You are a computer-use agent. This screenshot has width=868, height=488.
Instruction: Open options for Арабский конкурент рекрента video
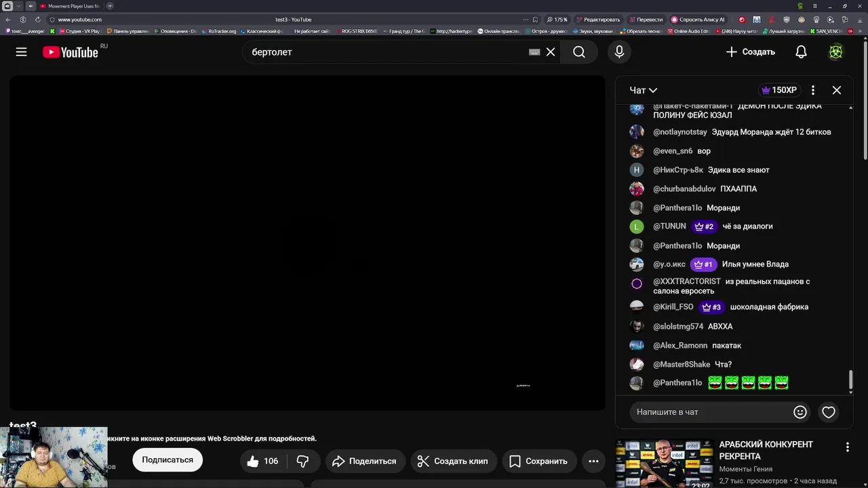(x=847, y=447)
